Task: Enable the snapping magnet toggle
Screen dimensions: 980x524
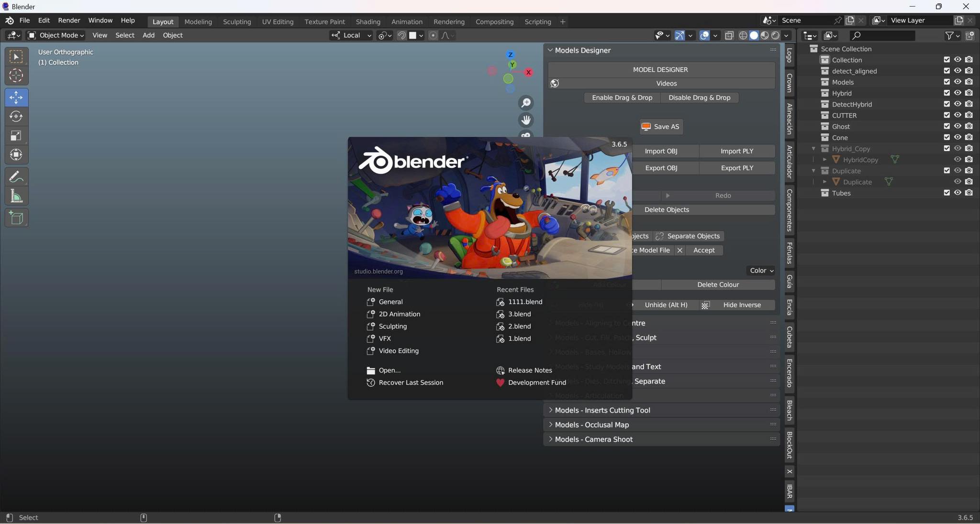Action: click(x=401, y=35)
